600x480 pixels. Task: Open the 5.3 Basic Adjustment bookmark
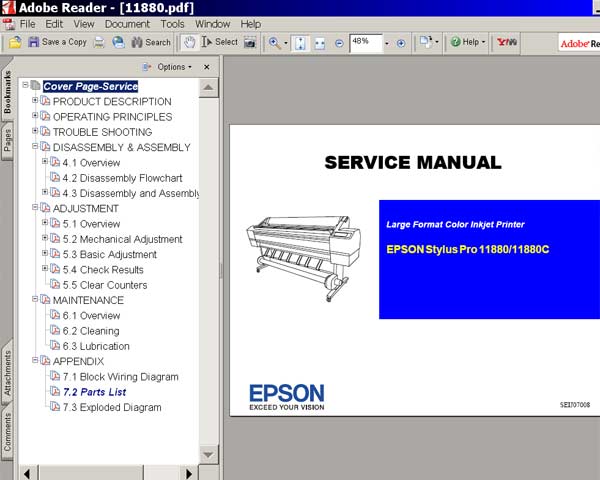(109, 255)
